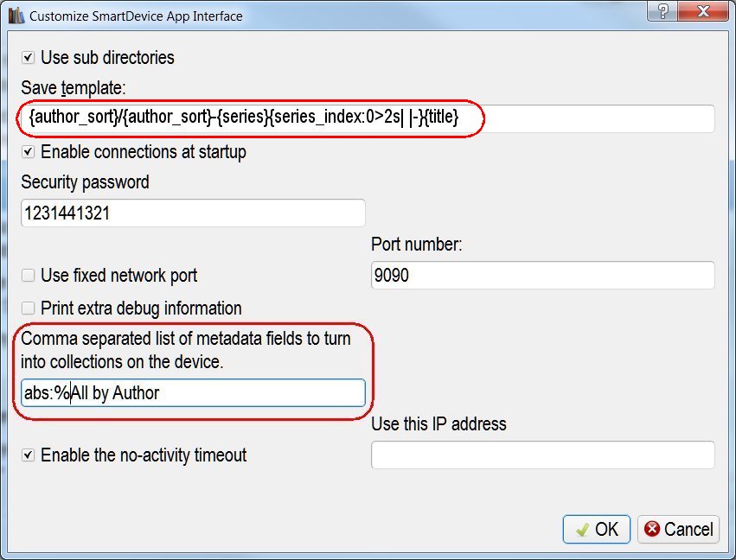Disable Enable connections at startup checkbox
The image size is (736, 560).
[x=29, y=152]
